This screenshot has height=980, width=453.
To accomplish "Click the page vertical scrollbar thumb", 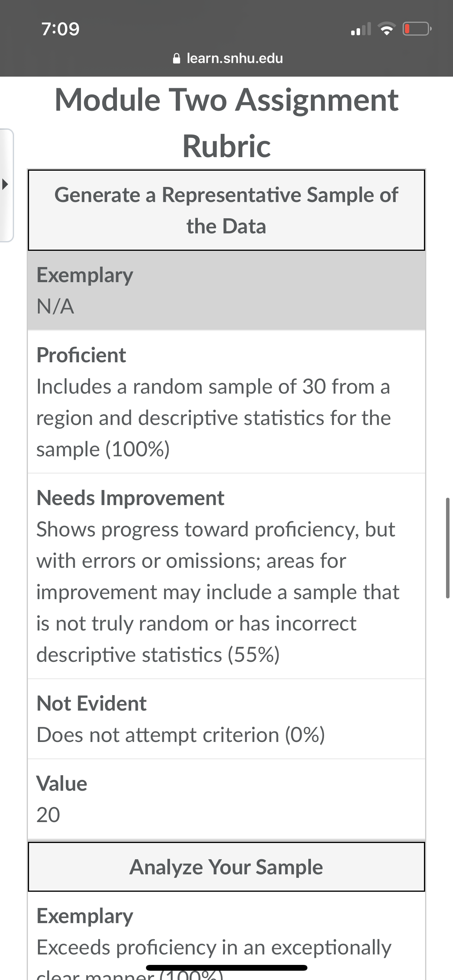I will tap(448, 548).
